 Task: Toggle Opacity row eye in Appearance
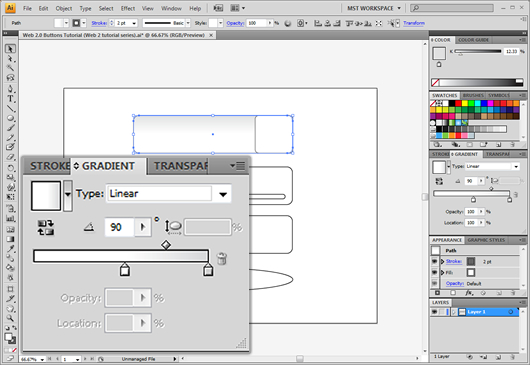(x=435, y=283)
